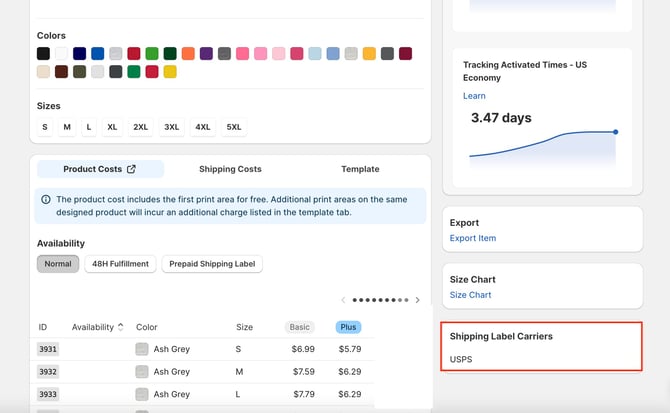Choose size 2XL
This screenshot has width=670, height=413.
140,127
